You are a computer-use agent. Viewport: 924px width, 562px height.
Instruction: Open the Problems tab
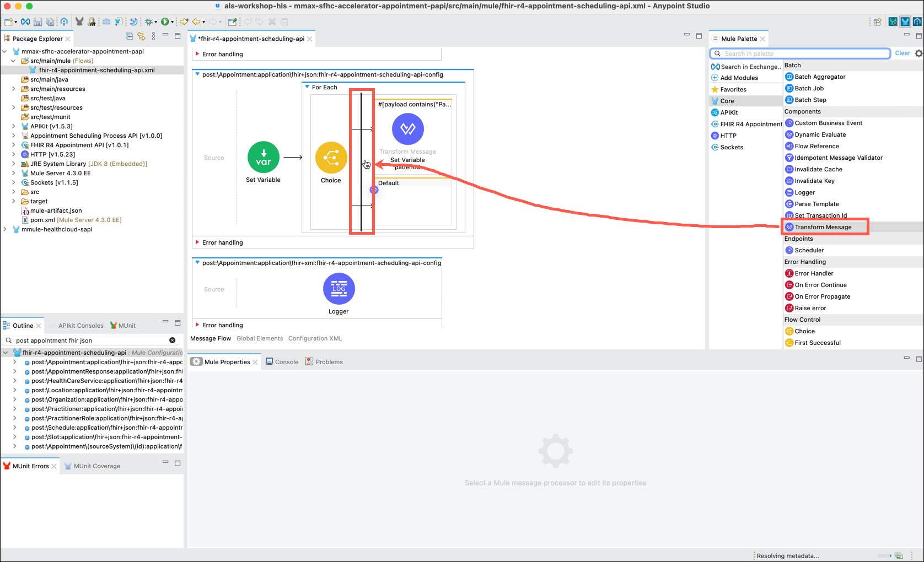tap(324, 362)
